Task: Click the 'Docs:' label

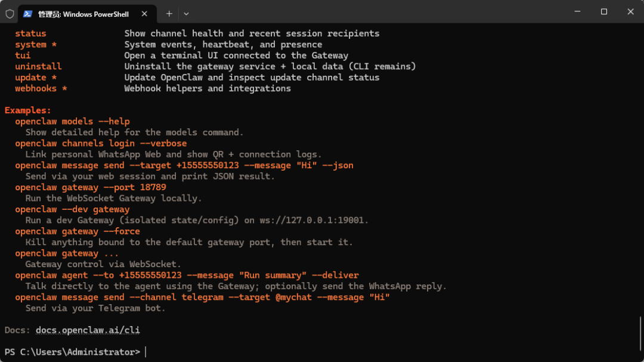Action: click(x=17, y=330)
